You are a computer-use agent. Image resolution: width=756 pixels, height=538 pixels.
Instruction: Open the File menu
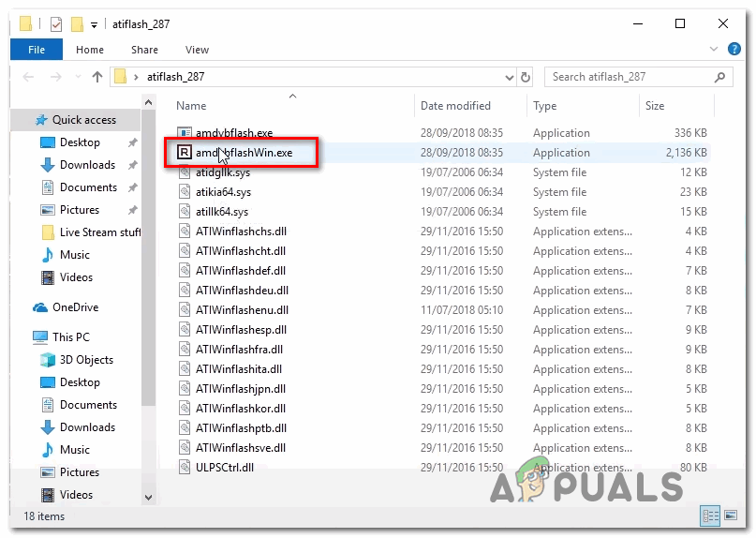37,50
